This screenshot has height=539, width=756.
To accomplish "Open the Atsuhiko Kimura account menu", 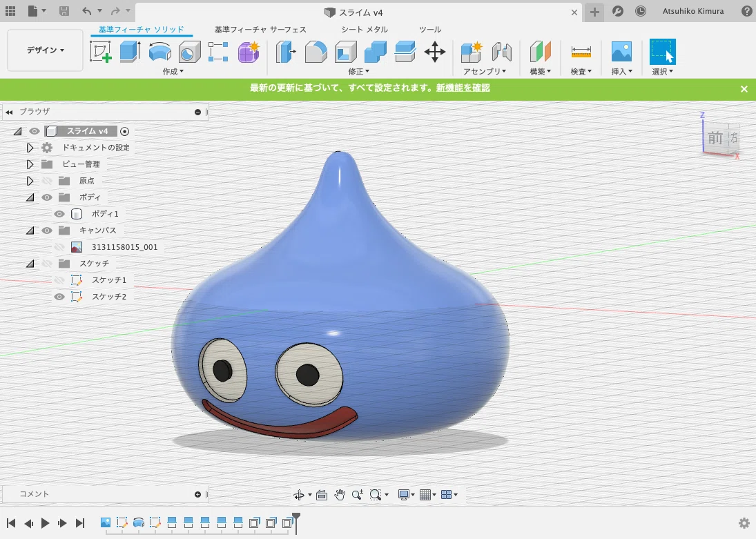I will click(x=693, y=11).
